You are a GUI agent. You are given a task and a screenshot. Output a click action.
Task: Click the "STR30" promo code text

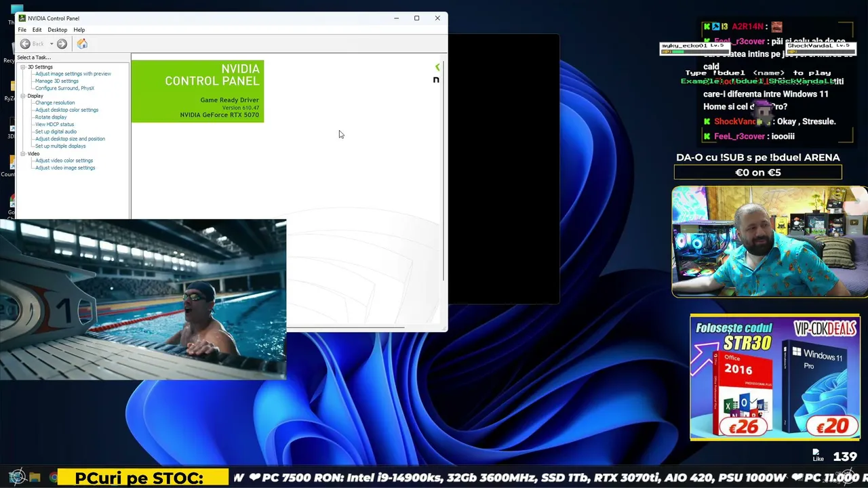[x=747, y=342]
